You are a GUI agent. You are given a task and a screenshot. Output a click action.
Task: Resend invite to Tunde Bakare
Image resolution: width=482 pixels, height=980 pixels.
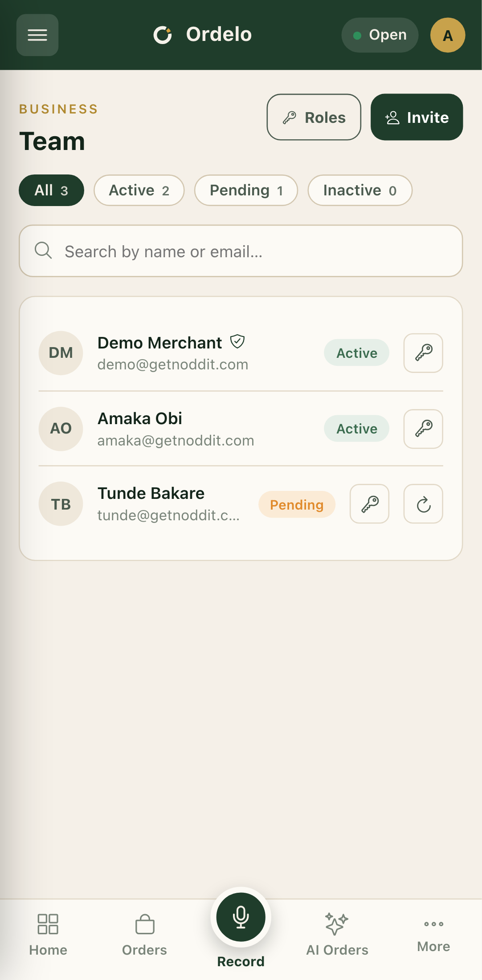(x=423, y=504)
